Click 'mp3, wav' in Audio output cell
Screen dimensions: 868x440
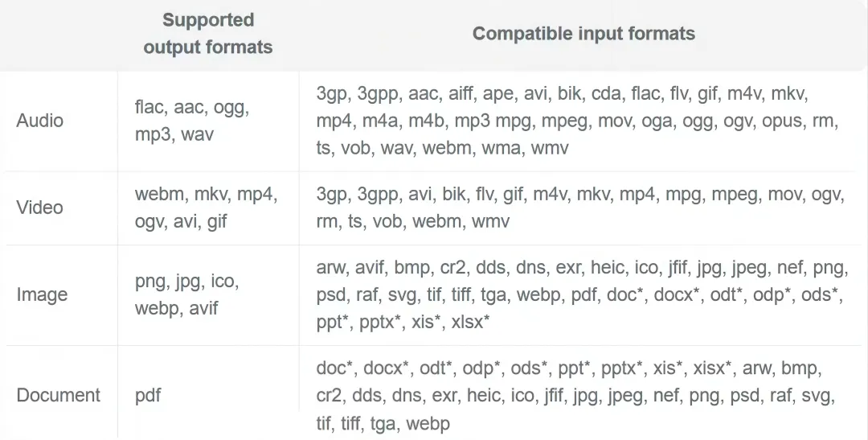(174, 134)
